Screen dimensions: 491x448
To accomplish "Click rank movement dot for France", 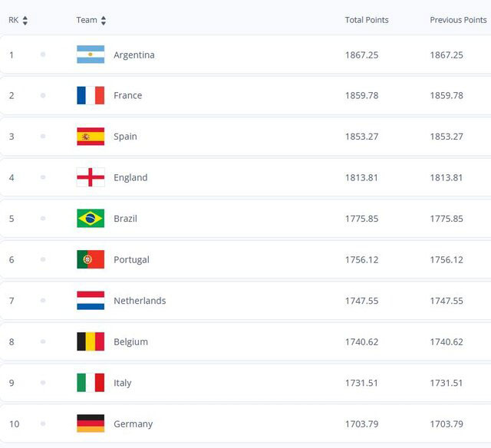I will pyautogui.click(x=43, y=95).
